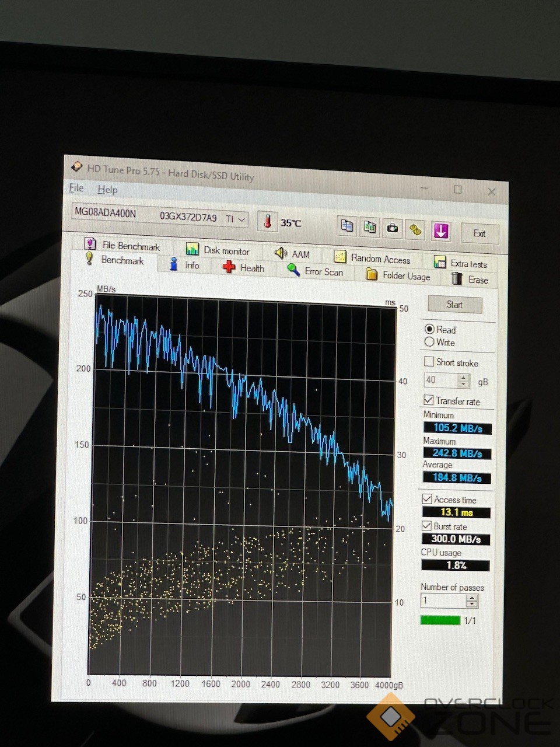Click the Maximum value 242.8 MB/s
This screenshot has height=747, width=560.
click(457, 453)
